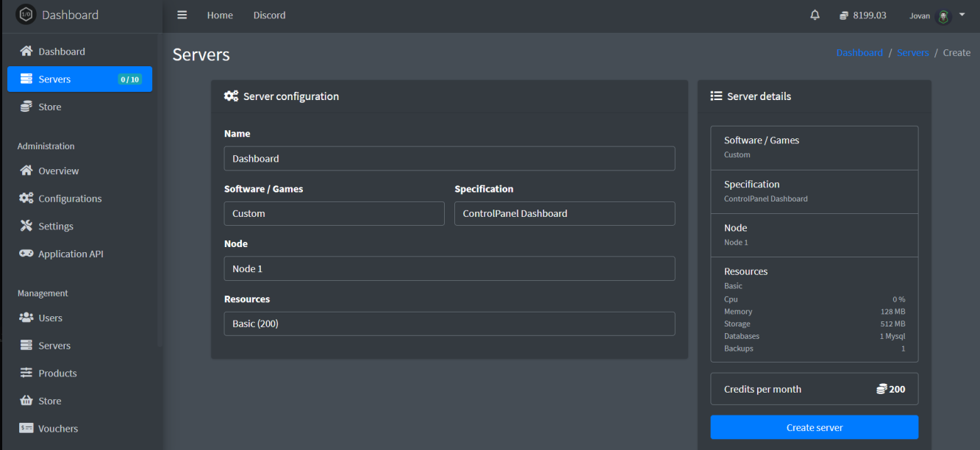The image size is (980, 450).
Task: Open the Settings wrench in the sidebar
Action: tap(26, 226)
